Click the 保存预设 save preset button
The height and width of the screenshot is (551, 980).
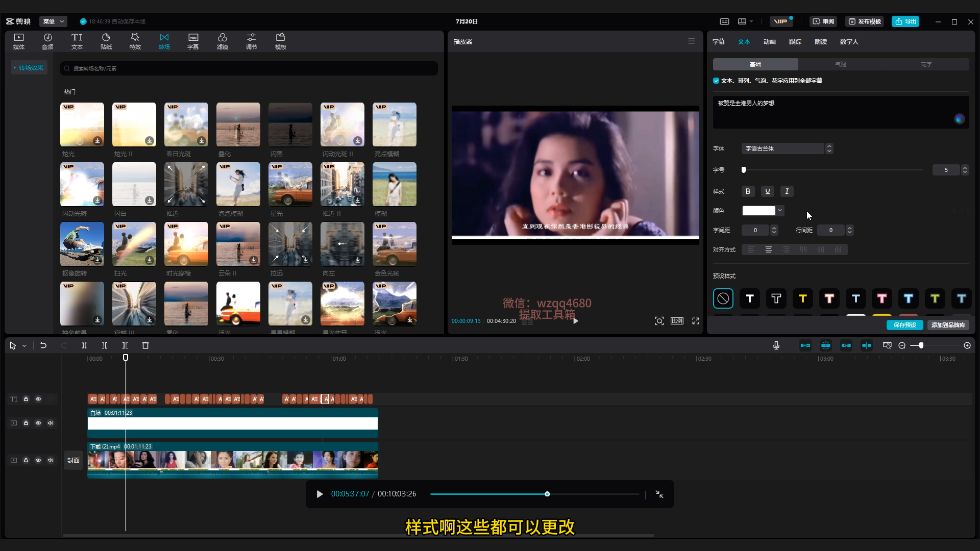[904, 325]
